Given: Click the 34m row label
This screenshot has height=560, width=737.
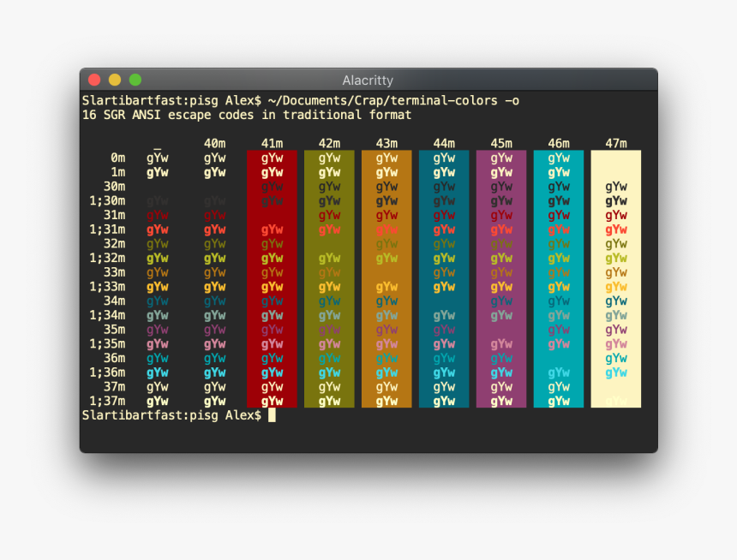Looking at the screenshot, I should 115,301.
